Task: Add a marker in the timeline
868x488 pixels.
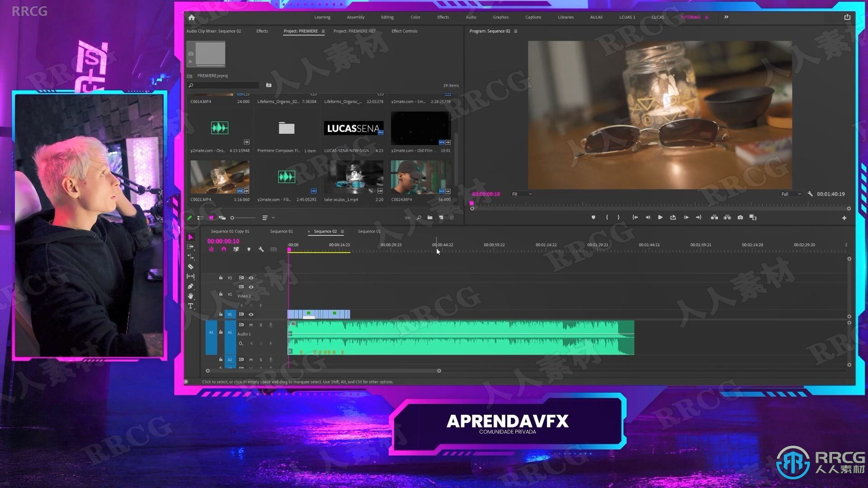Action: (x=249, y=249)
